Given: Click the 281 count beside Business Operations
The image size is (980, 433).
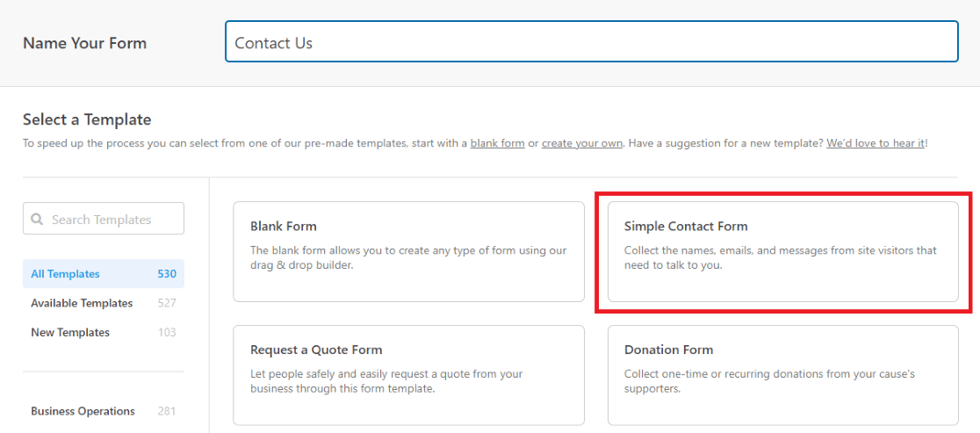Looking at the screenshot, I should pos(167,411).
